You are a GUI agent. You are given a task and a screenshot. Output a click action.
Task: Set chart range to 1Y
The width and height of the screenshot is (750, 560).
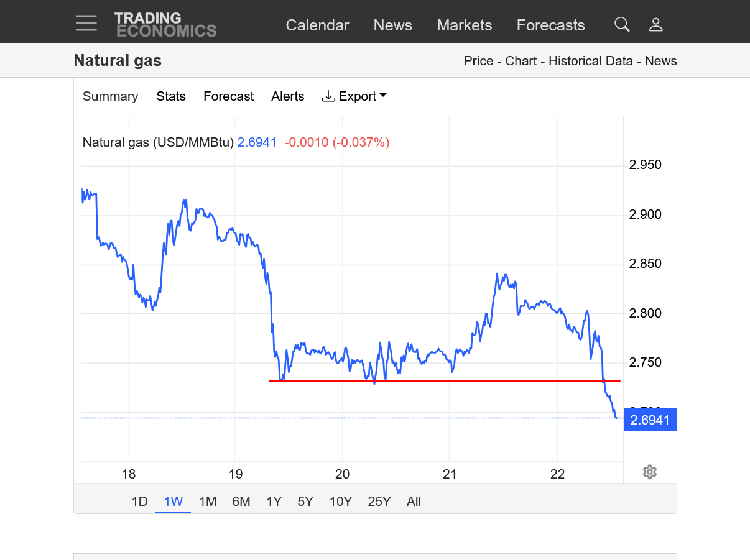pos(274,502)
